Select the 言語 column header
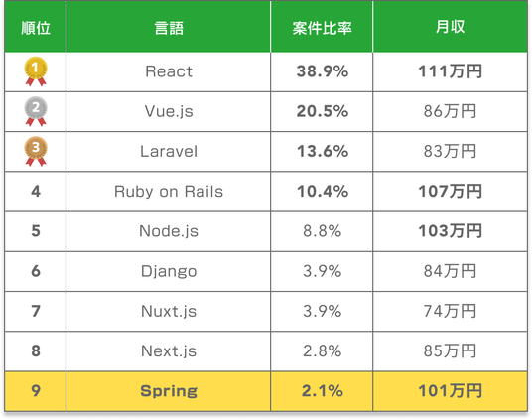This screenshot has width=532, height=420. (169, 28)
